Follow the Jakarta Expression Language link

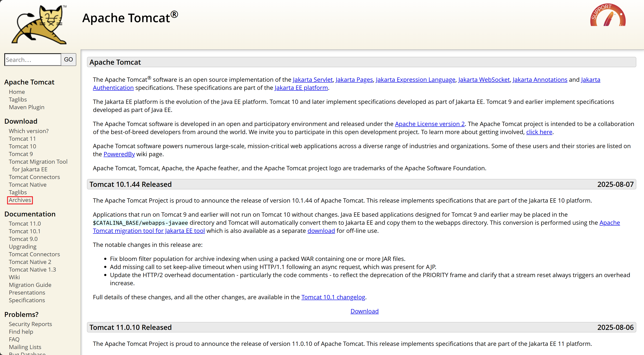[x=415, y=80]
